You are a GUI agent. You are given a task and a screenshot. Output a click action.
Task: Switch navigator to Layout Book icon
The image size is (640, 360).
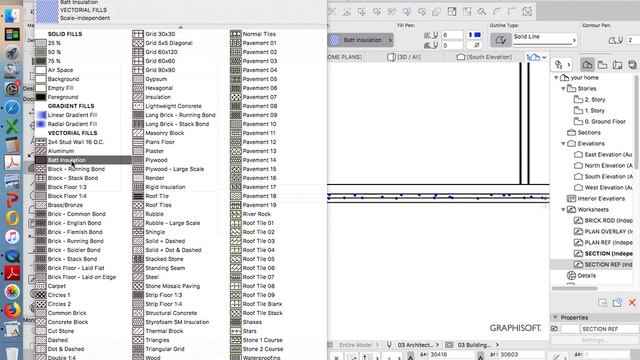click(x=618, y=64)
